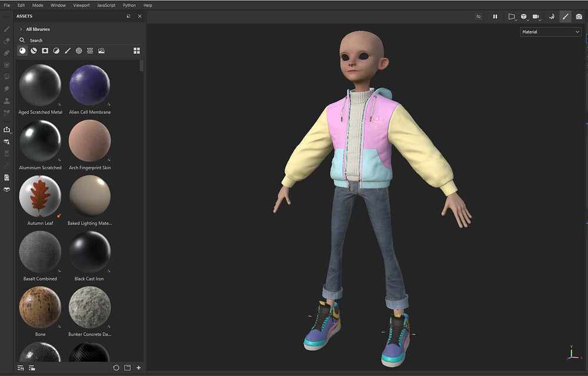
Task: Close the Assets panel
Action: pyautogui.click(x=139, y=16)
